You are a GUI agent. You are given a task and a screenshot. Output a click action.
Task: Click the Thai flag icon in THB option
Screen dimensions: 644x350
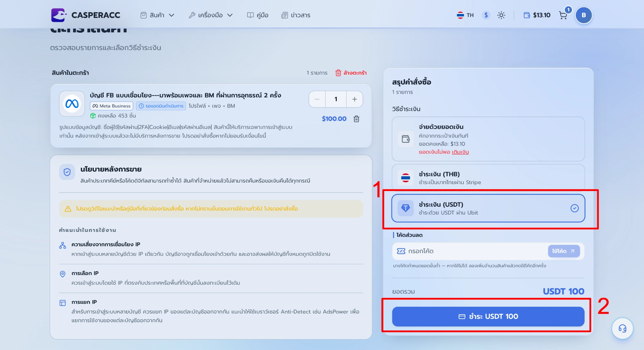click(x=406, y=178)
